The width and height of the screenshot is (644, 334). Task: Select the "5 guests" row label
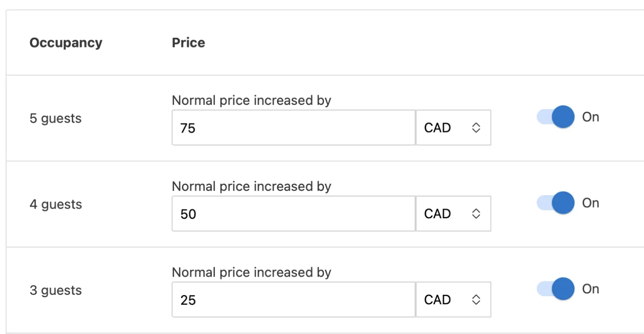pyautogui.click(x=56, y=119)
